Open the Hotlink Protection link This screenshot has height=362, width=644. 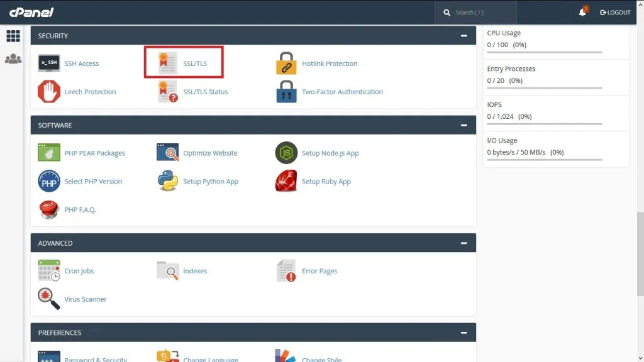[x=330, y=63]
